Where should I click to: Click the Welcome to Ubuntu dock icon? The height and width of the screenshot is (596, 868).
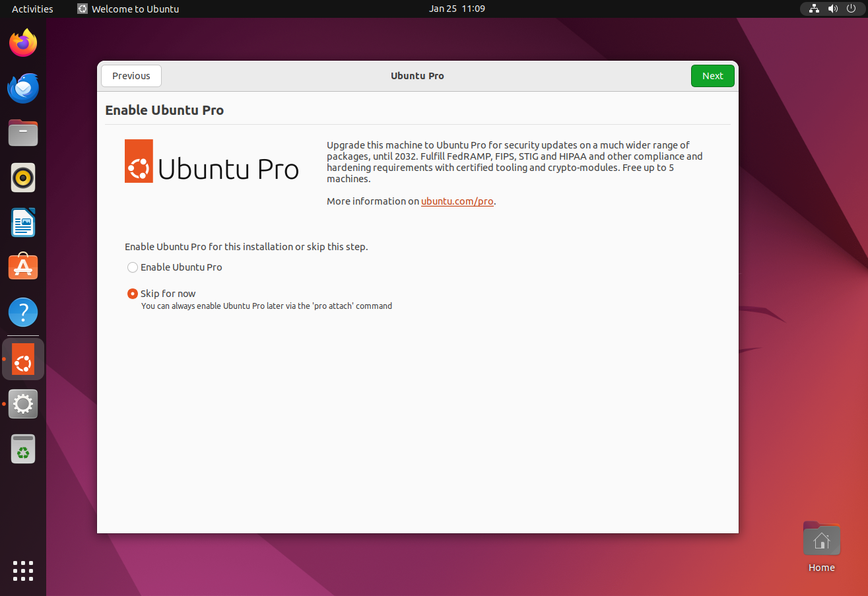pyautogui.click(x=23, y=359)
